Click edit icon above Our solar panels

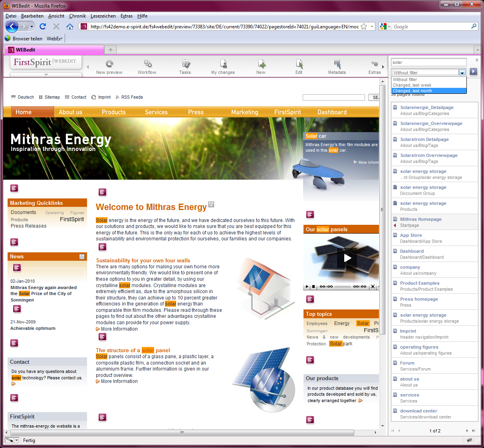tap(310, 214)
